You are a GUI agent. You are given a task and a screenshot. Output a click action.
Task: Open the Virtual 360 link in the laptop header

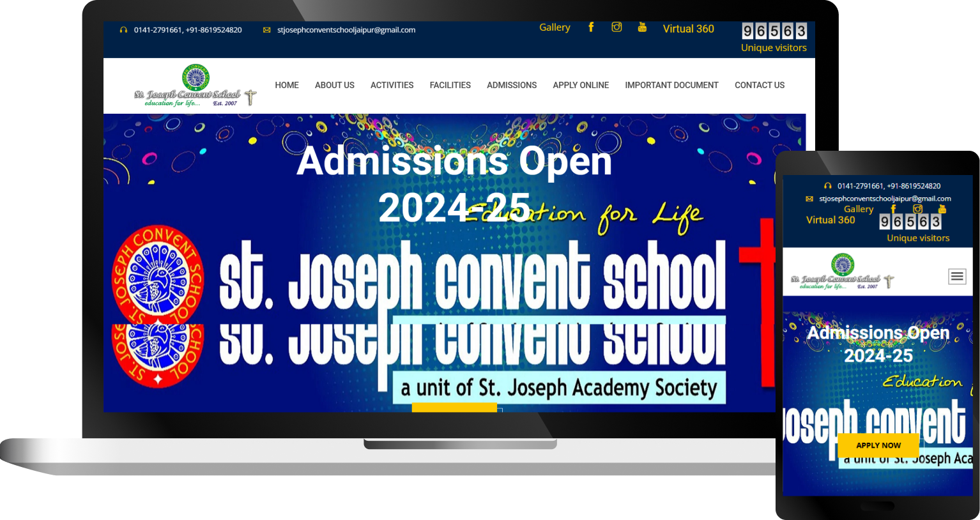(688, 29)
